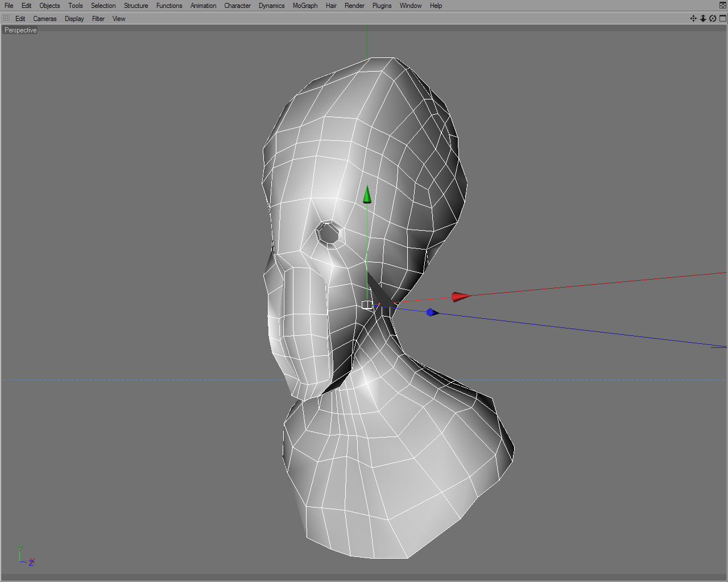This screenshot has height=582, width=728.
Task: Click the fullscreen layout icon in menu bar
Action: (x=723, y=5)
